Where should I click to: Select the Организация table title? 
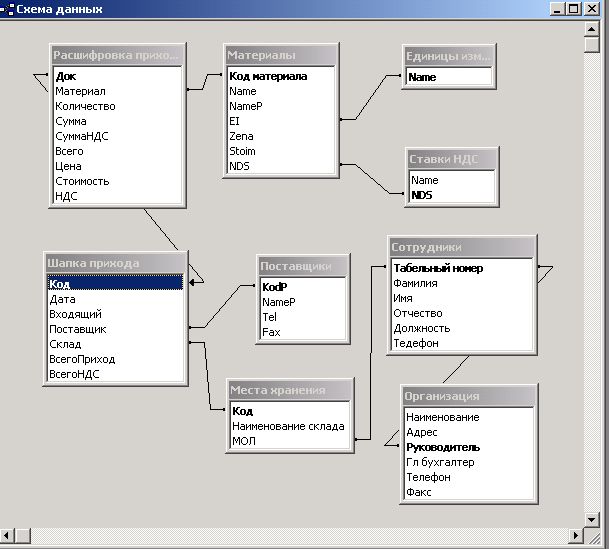point(469,396)
